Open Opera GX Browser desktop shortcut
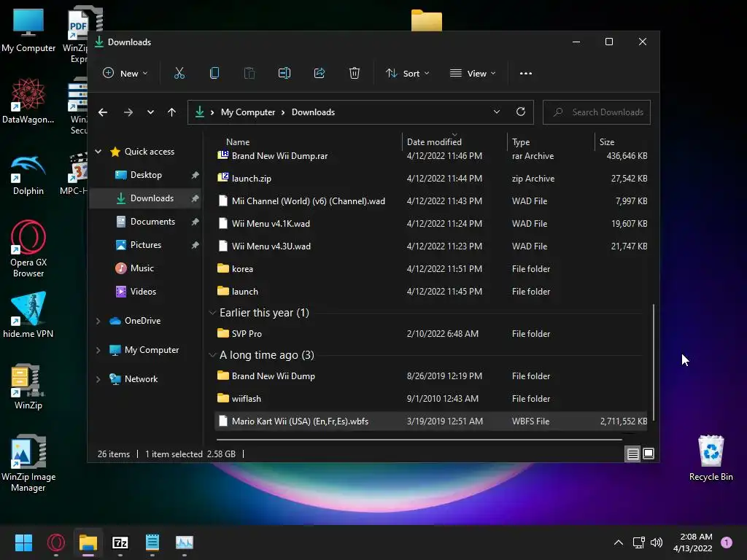 (x=28, y=249)
